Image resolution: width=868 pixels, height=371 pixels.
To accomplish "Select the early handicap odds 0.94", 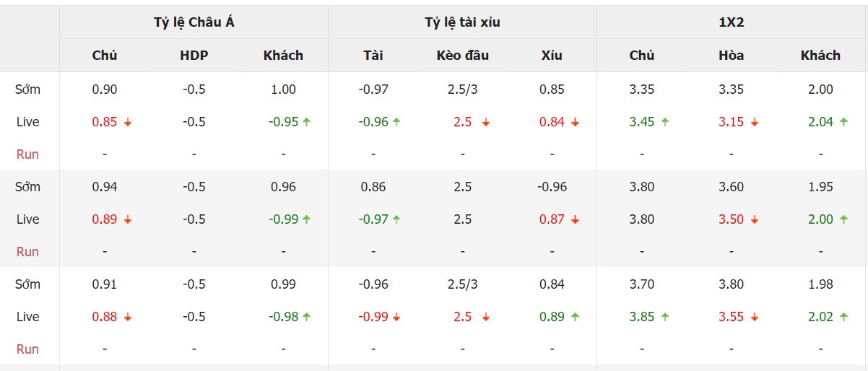I will pos(104,187).
